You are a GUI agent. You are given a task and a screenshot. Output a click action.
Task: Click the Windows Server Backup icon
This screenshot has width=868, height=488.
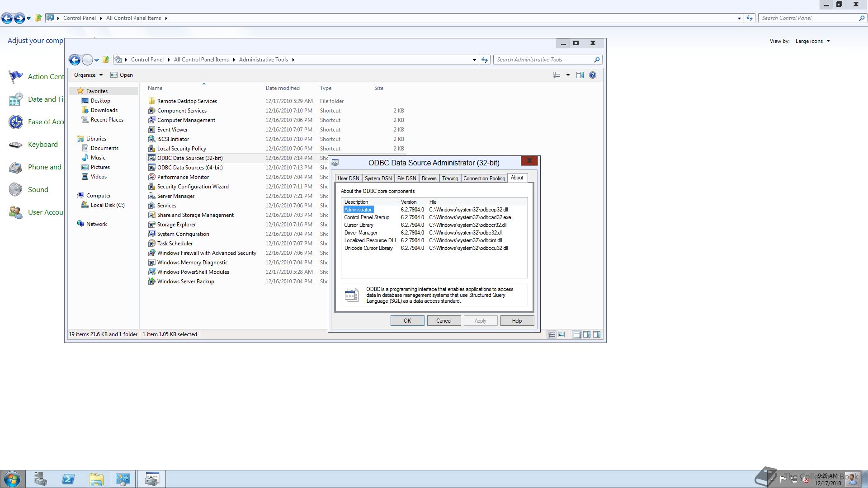(x=152, y=282)
